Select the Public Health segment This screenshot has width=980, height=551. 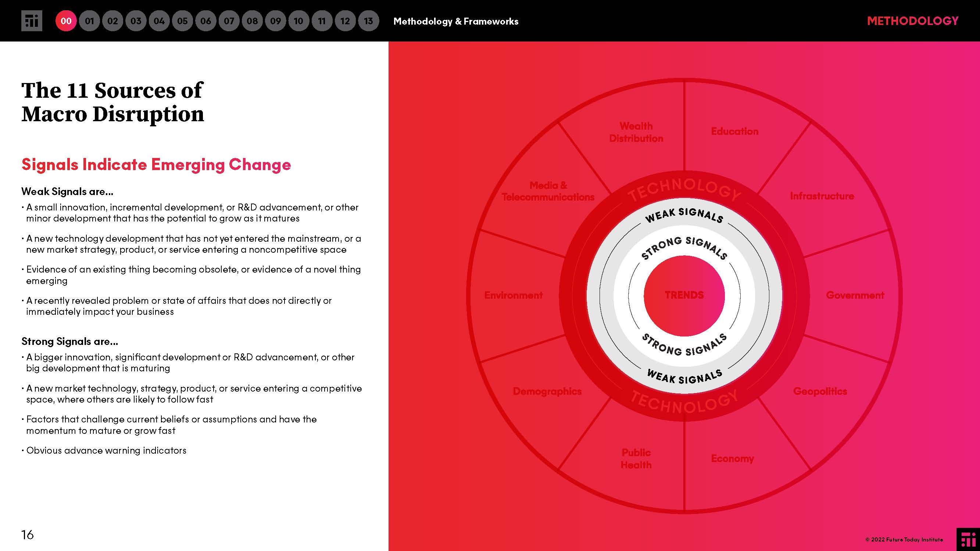[636, 458]
